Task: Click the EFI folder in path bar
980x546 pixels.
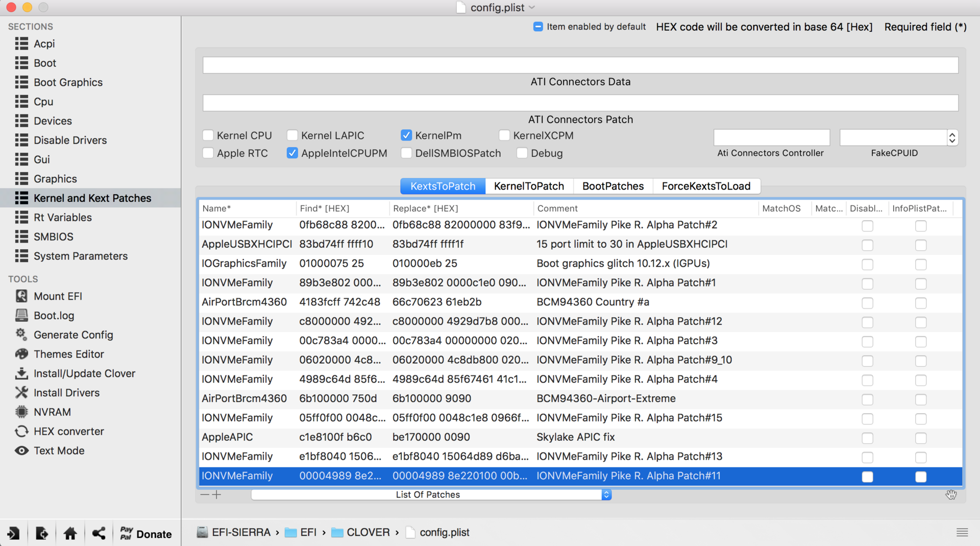Action: coord(301,532)
